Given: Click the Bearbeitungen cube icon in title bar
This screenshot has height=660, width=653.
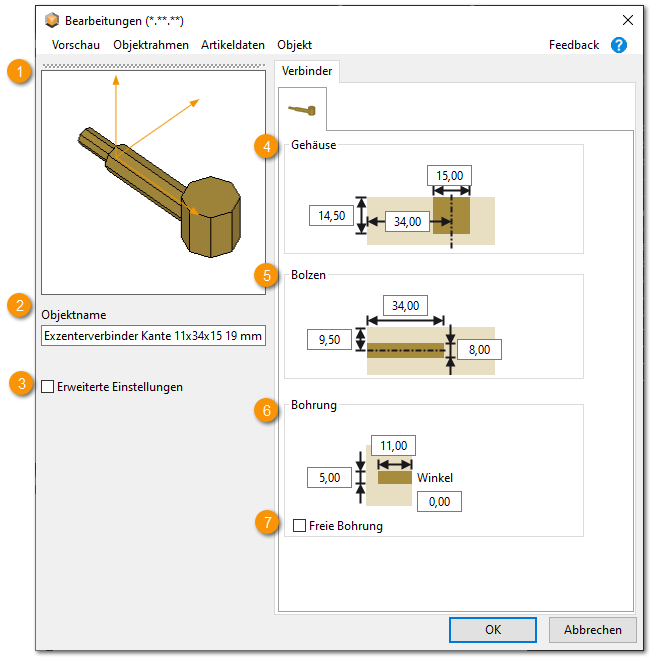Looking at the screenshot, I should click(52, 20).
